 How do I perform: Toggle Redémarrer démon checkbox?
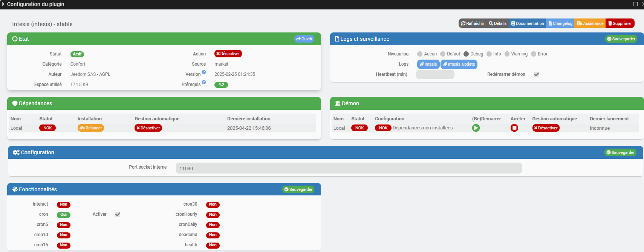tap(537, 74)
